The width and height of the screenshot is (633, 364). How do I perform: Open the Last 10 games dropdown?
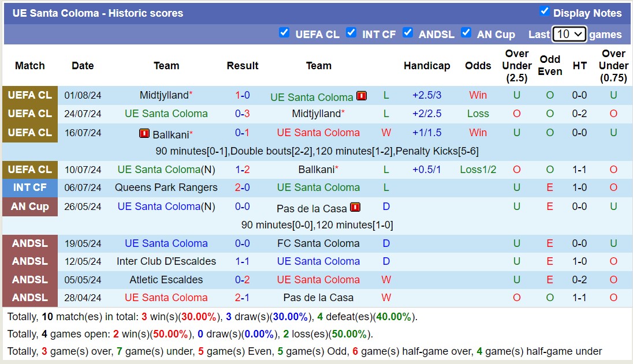[x=569, y=34]
